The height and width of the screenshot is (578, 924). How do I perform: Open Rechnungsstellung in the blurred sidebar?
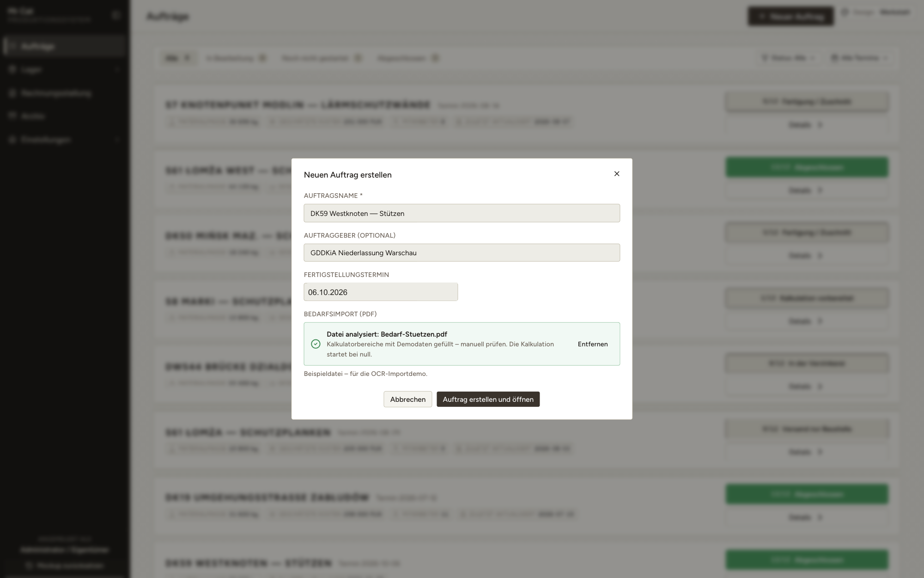[x=65, y=93]
